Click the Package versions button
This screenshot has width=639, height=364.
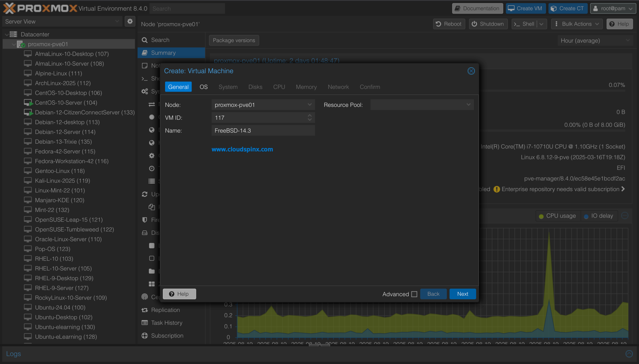pos(234,40)
